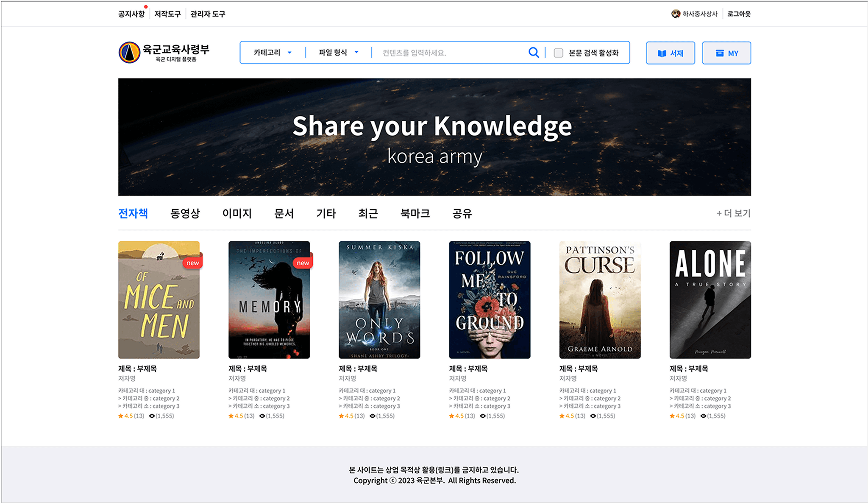Viewport: 868px width, 503px height.
Task: Expand the 카테고리 dropdown
Action: click(x=273, y=53)
